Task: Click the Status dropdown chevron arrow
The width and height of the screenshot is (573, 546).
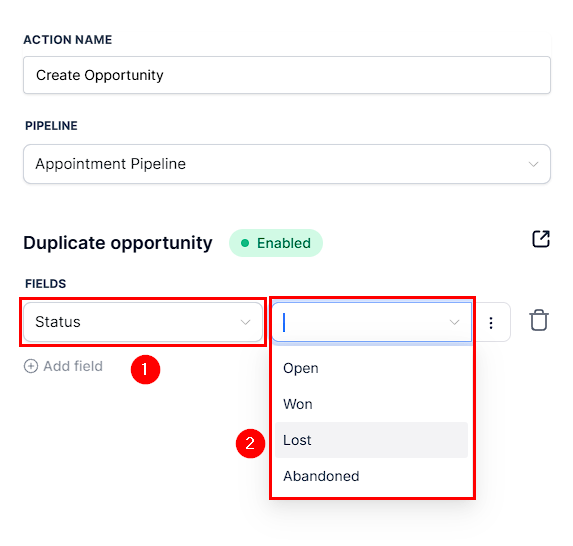Action: [x=245, y=322]
